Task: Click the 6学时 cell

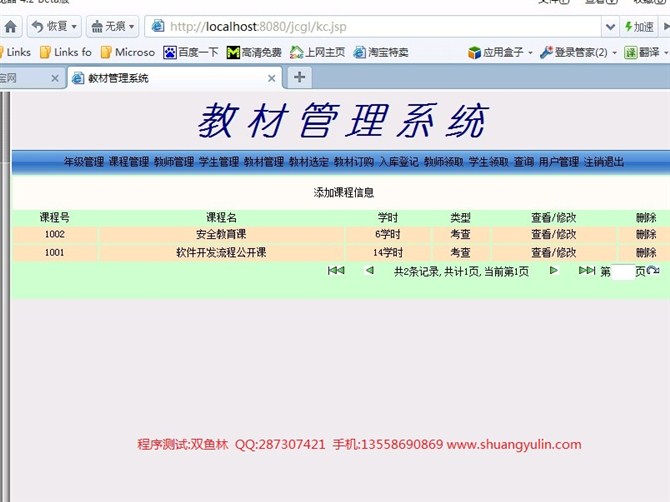Action: point(388,234)
